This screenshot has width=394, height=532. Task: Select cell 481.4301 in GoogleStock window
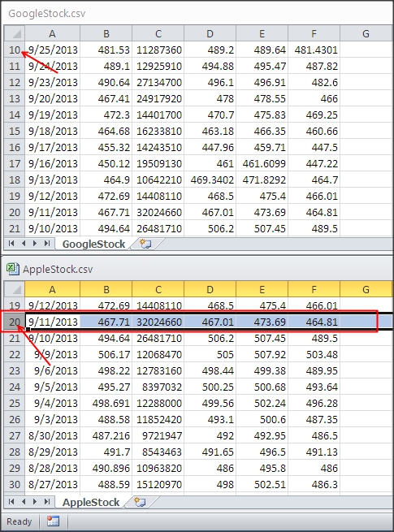pyautogui.click(x=314, y=50)
